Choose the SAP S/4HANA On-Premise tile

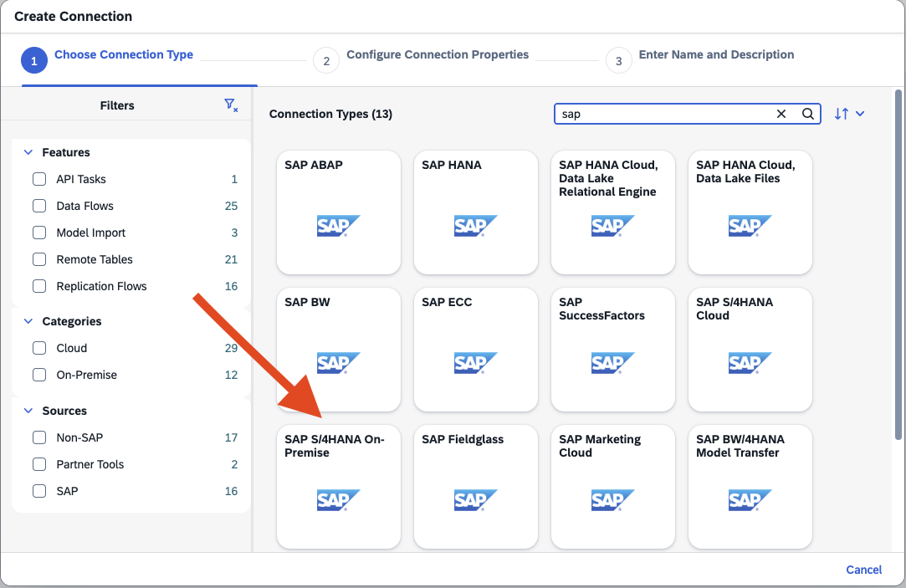tap(339, 487)
